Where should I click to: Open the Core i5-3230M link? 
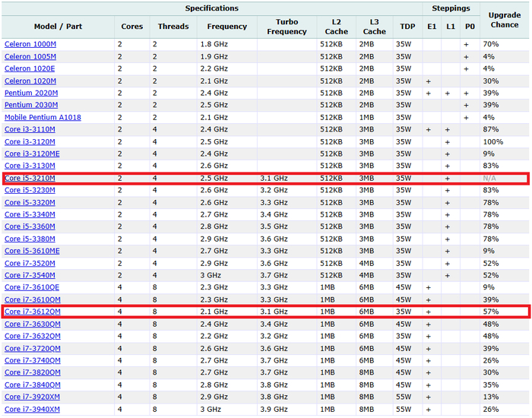pyautogui.click(x=30, y=190)
